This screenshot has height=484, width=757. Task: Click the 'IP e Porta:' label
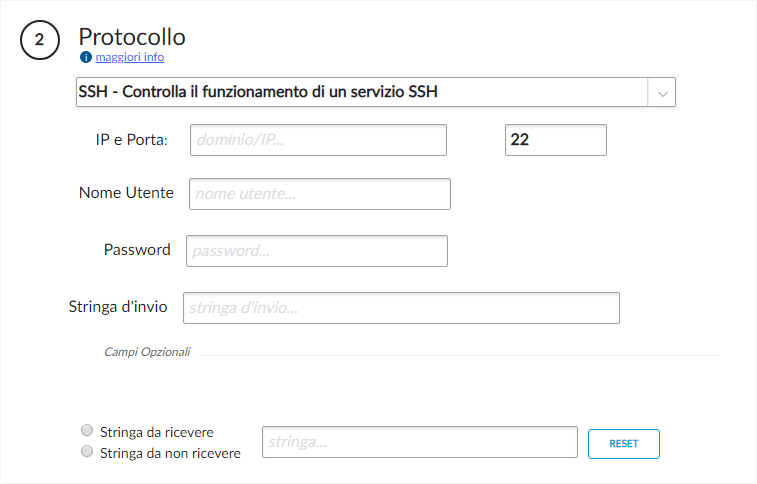point(124,140)
